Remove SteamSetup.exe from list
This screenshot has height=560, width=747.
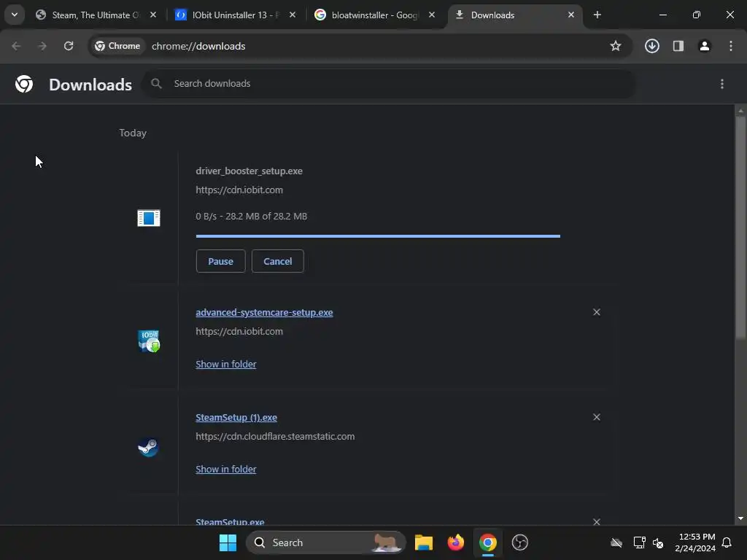[597, 522]
